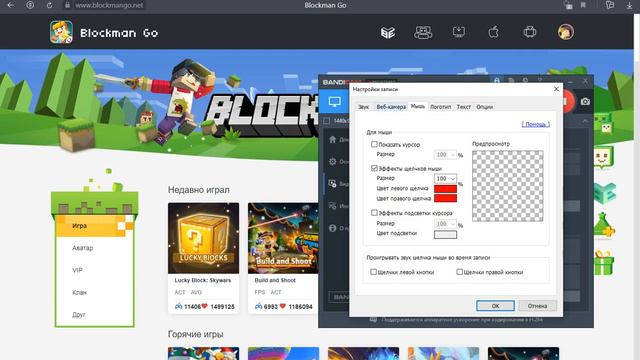640x360 pixels.
Task: Open the browser downloads arrow icon
Action: (629, 5)
